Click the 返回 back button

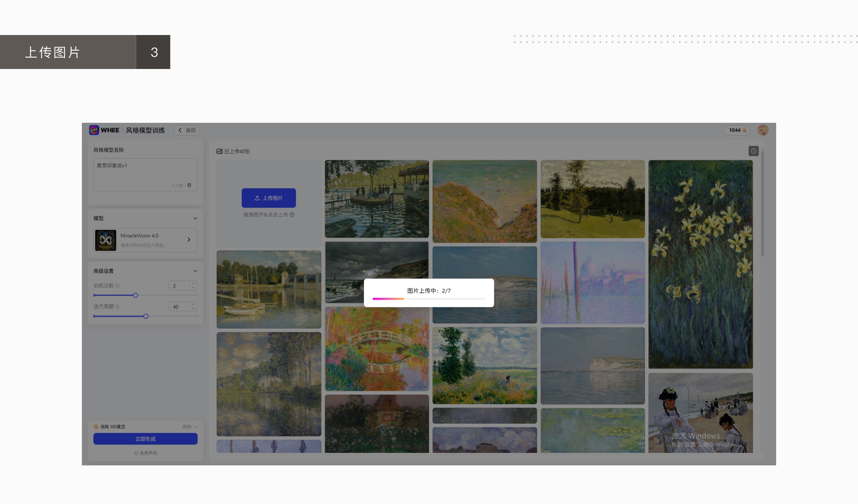click(187, 130)
